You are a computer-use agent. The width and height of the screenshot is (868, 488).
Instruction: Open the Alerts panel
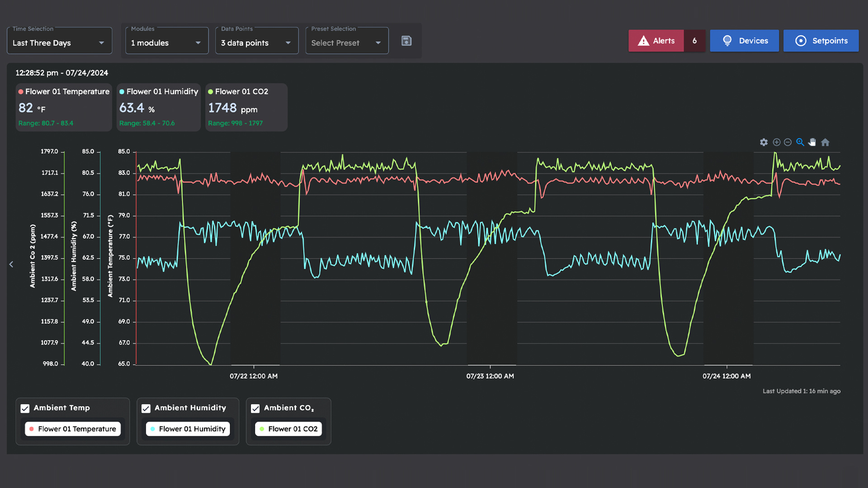coord(657,41)
